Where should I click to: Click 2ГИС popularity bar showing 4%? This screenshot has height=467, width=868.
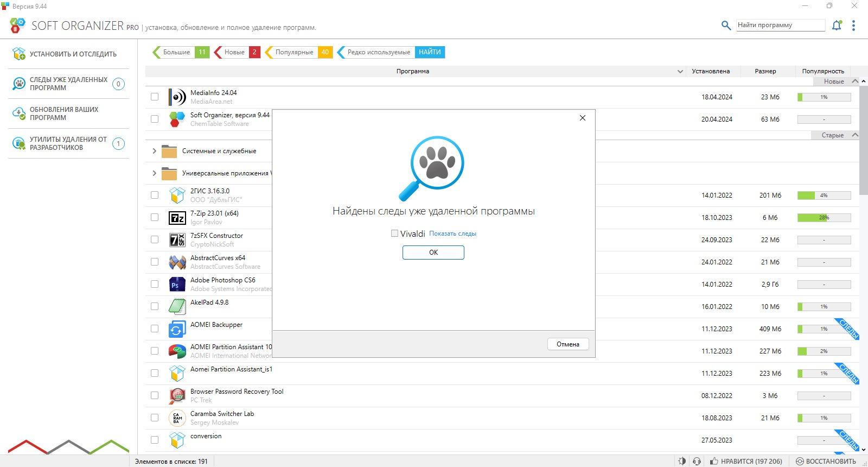(x=824, y=195)
